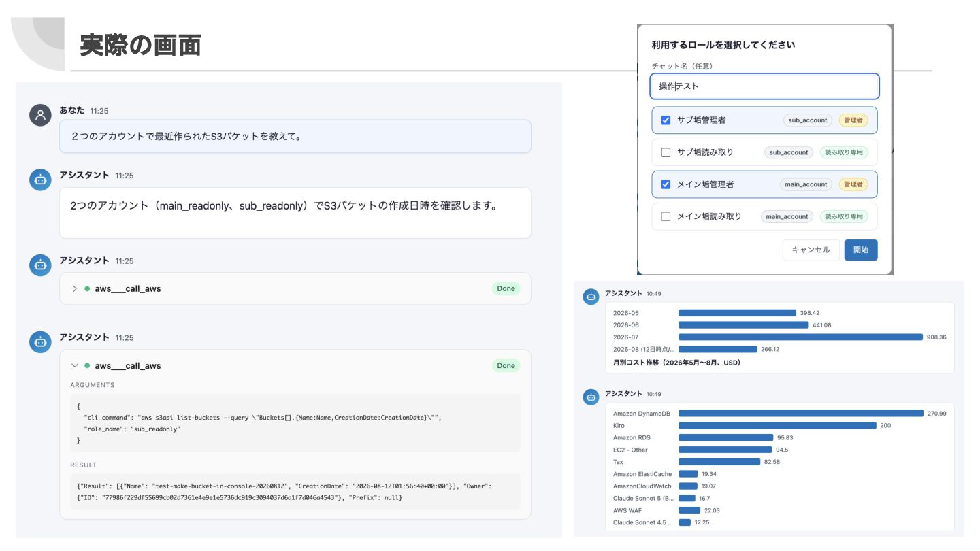Click assistant avatar beside expanded aws___call_aws card

[41, 341]
